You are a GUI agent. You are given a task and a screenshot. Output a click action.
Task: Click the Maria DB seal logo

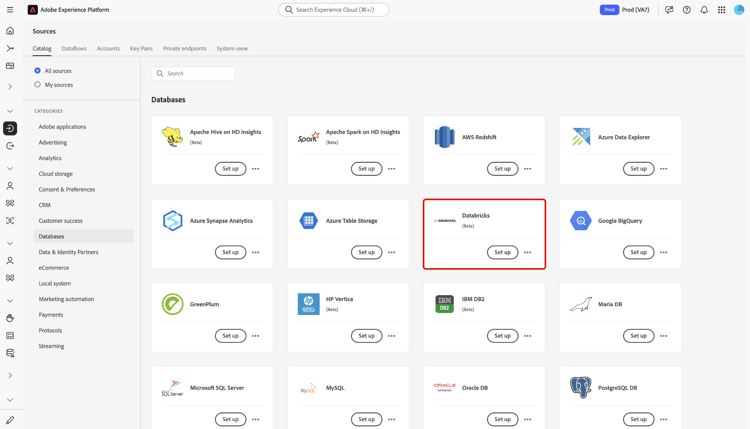pos(581,304)
